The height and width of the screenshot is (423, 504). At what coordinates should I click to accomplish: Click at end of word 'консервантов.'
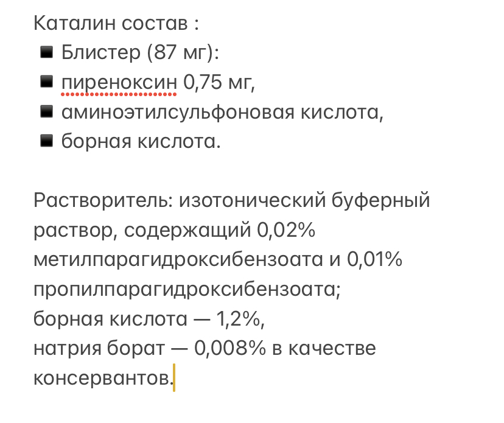(173, 378)
